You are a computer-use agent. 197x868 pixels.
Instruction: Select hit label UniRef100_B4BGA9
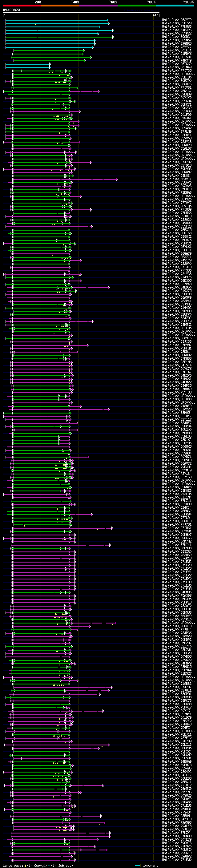[177, 762]
